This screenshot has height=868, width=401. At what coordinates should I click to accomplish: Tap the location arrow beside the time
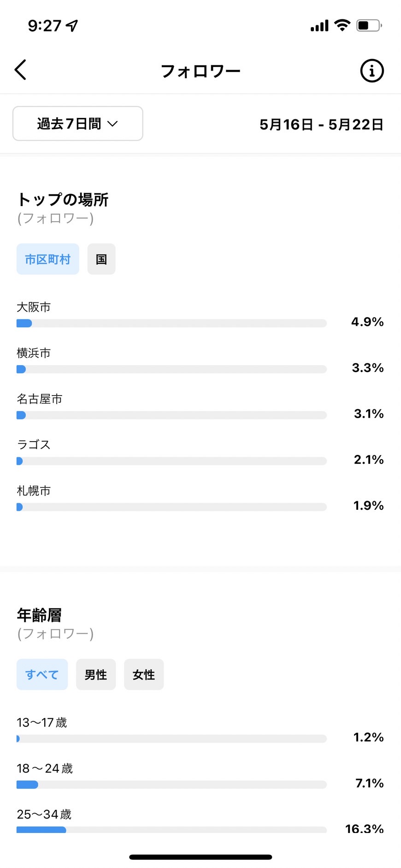click(72, 26)
